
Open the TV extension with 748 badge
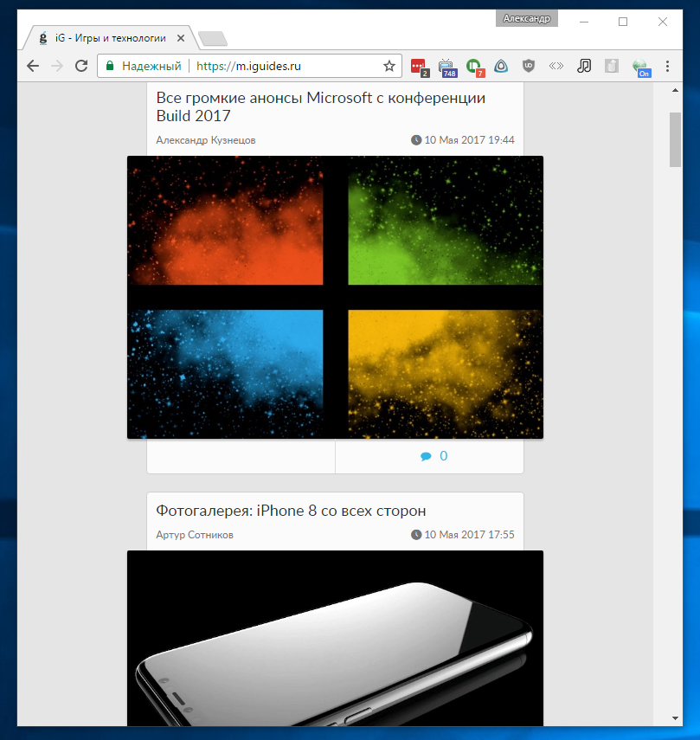click(x=446, y=66)
